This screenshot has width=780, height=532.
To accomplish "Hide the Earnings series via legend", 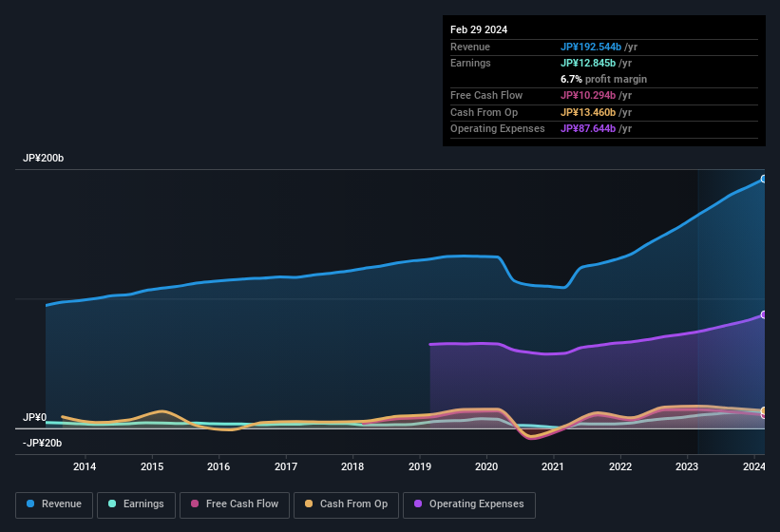I will tap(135, 504).
